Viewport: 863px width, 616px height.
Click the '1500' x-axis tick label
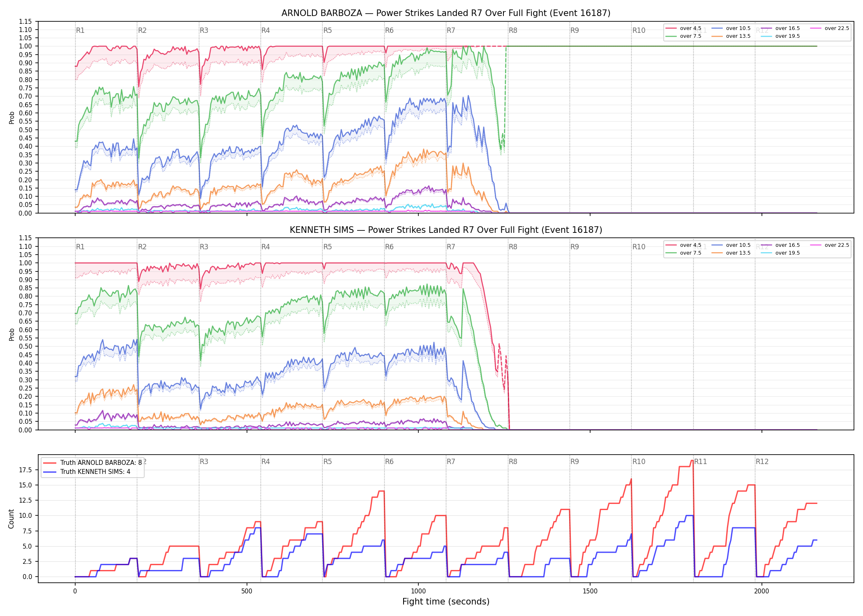pos(590,591)
